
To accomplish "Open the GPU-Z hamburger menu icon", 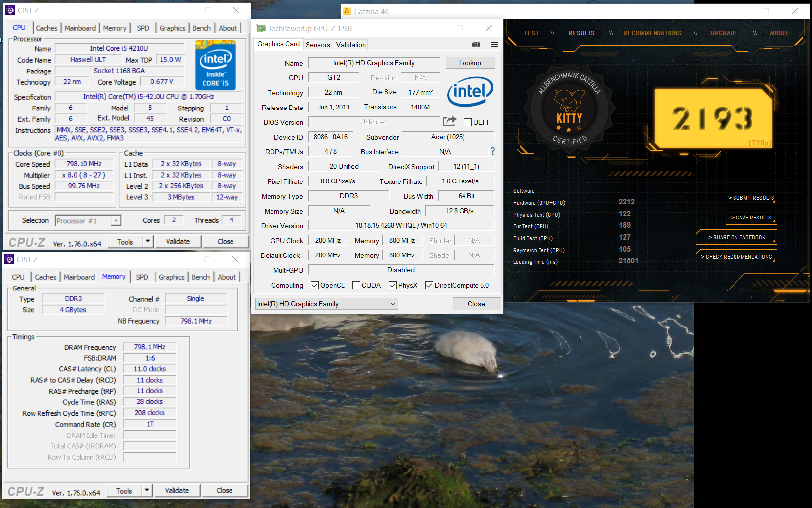I will click(x=494, y=44).
